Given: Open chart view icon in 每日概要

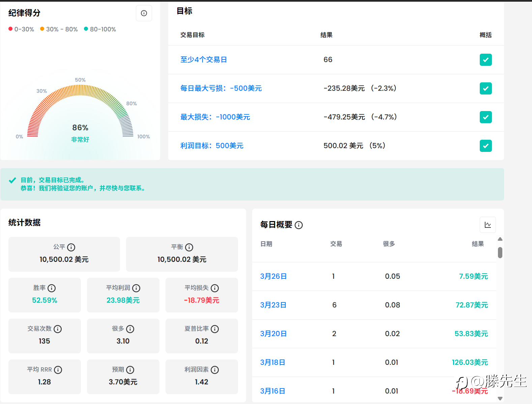Looking at the screenshot, I should (487, 225).
